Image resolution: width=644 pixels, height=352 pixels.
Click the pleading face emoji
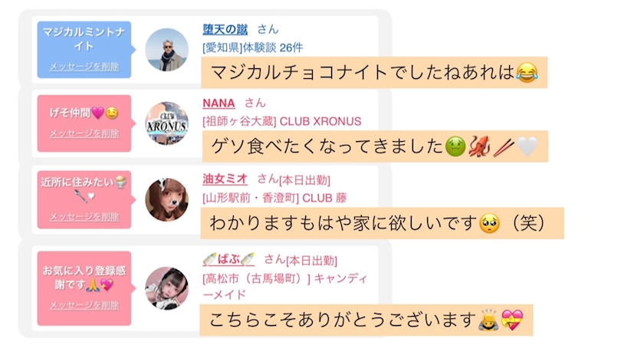[x=489, y=223]
